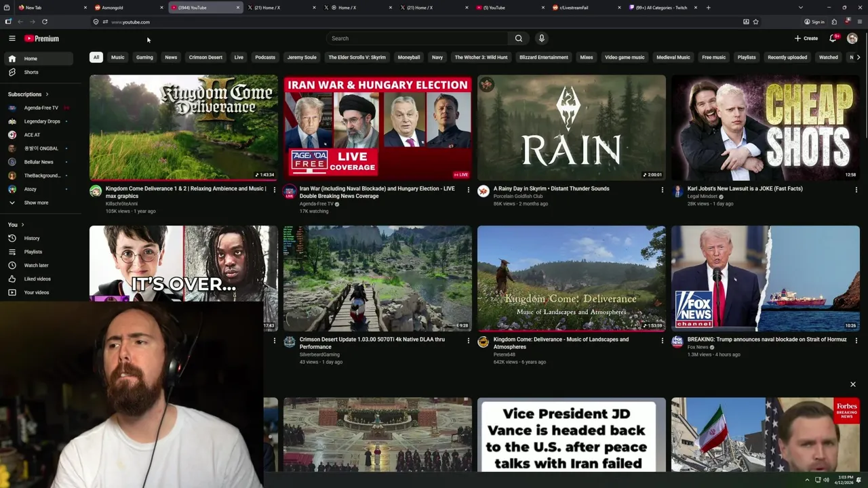Image resolution: width=868 pixels, height=488 pixels.
Task: Open Legendary Drops subscription channel
Action: point(42,121)
